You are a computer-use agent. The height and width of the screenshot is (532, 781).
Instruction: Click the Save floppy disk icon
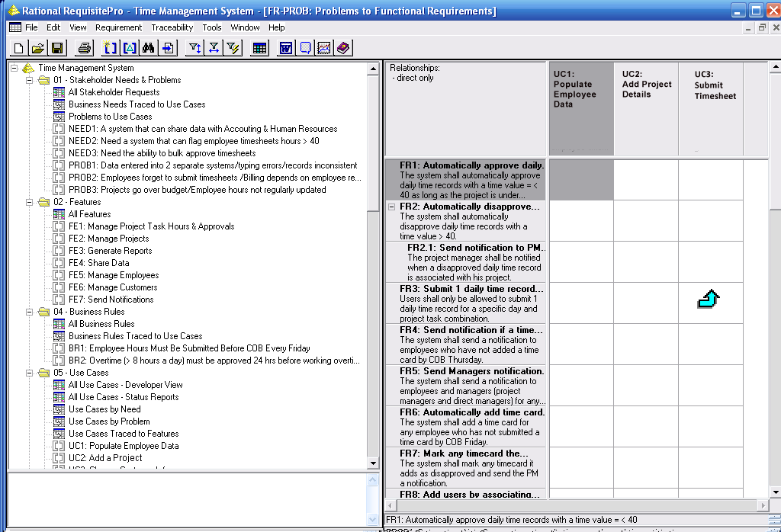click(x=56, y=48)
